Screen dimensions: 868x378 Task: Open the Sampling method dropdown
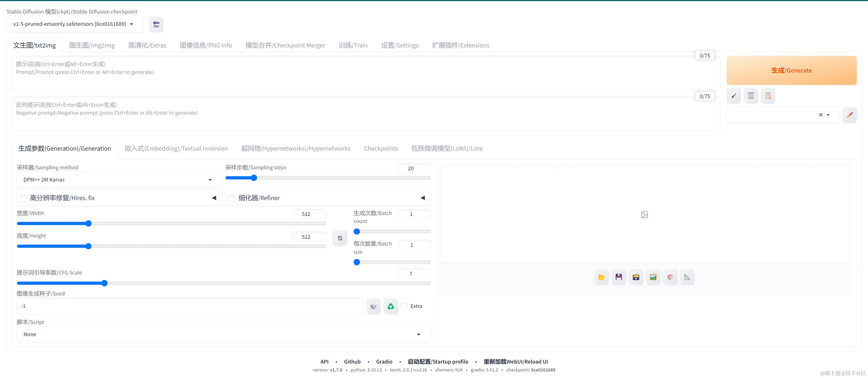[119, 180]
